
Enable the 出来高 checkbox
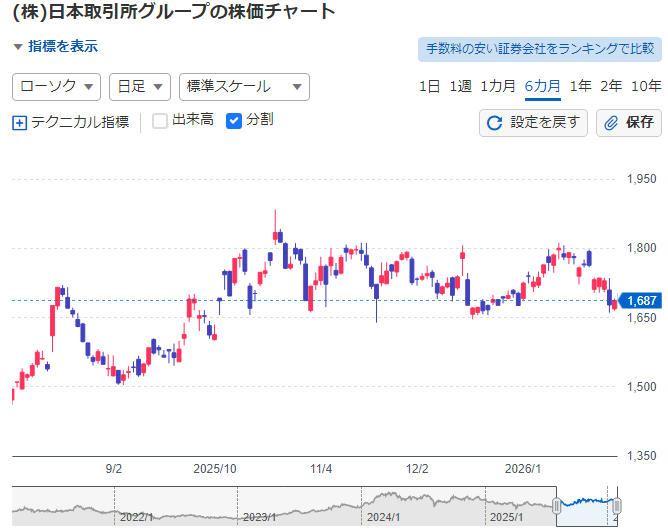coord(160,121)
